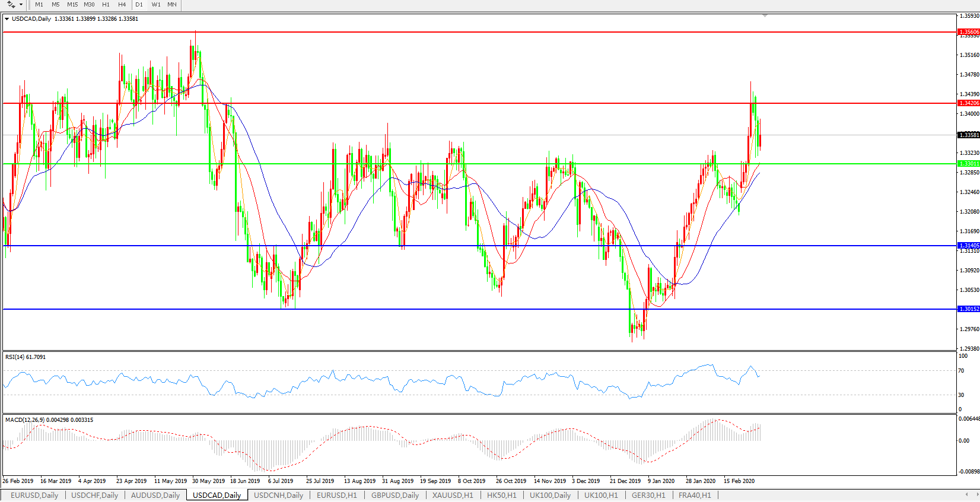Image resolution: width=980 pixels, height=502 pixels.
Task: Click the MACD(12,26,9) indicator label
Action: click(49, 420)
